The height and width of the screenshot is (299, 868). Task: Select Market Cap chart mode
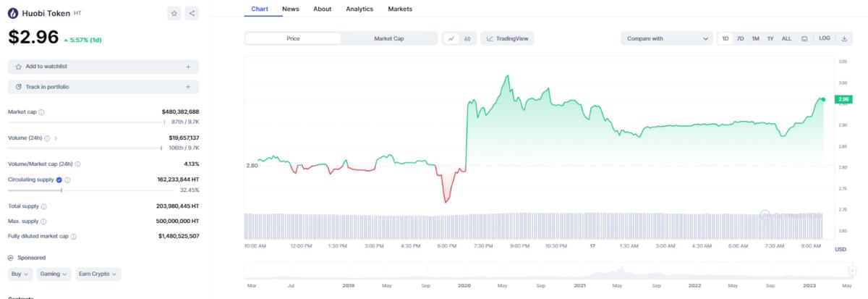[x=389, y=38]
